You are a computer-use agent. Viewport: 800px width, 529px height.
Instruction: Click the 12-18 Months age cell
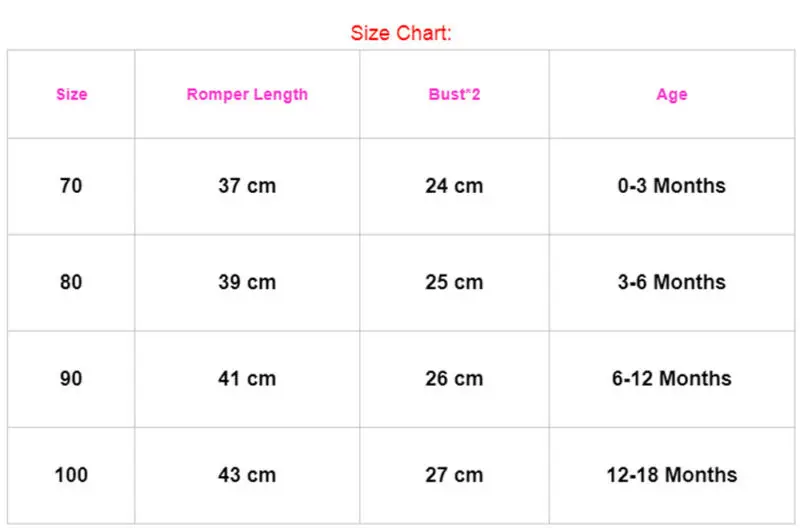coord(671,475)
